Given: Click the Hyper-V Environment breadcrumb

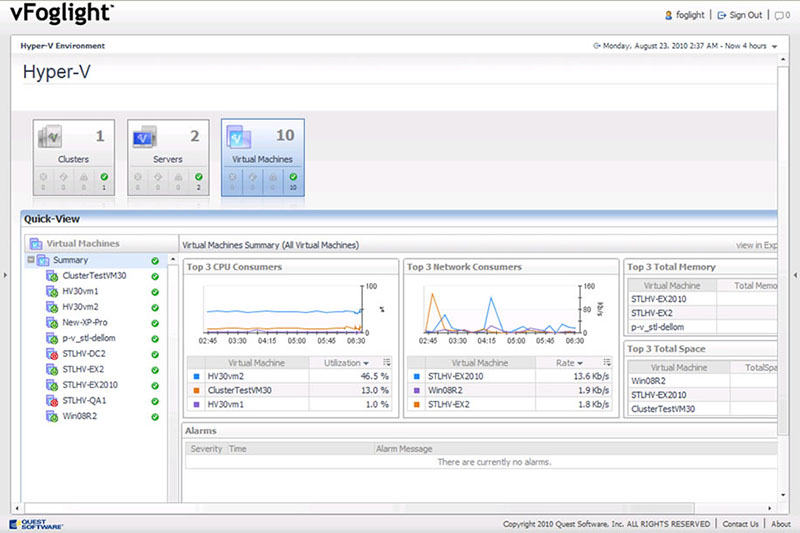Looking at the screenshot, I should [x=62, y=46].
